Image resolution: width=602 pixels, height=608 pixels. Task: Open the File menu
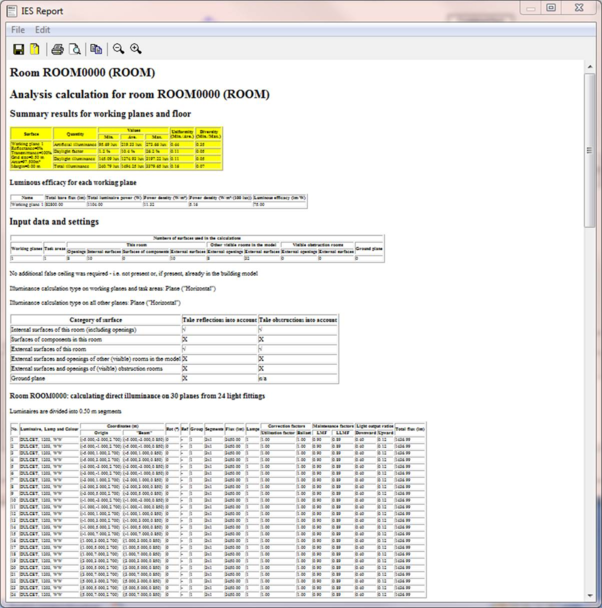pos(17,30)
